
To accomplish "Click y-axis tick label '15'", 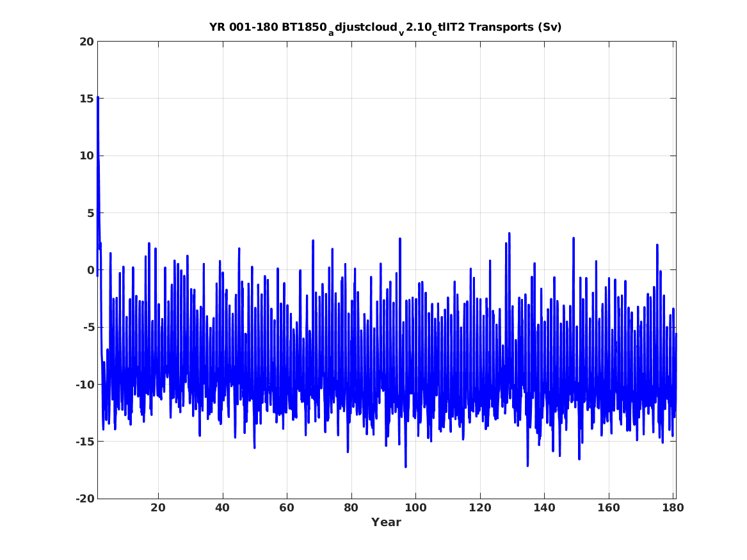I will tap(86, 99).
